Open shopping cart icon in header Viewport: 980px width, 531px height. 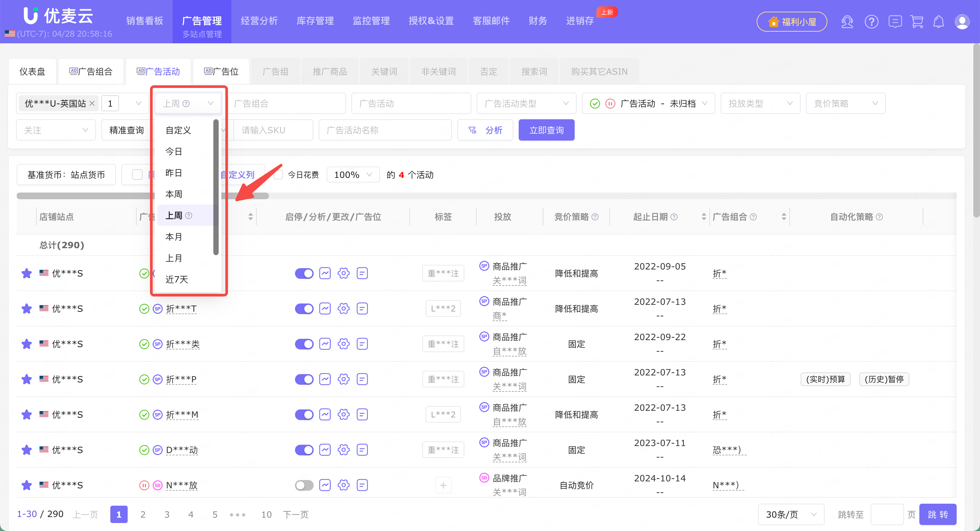917,22
